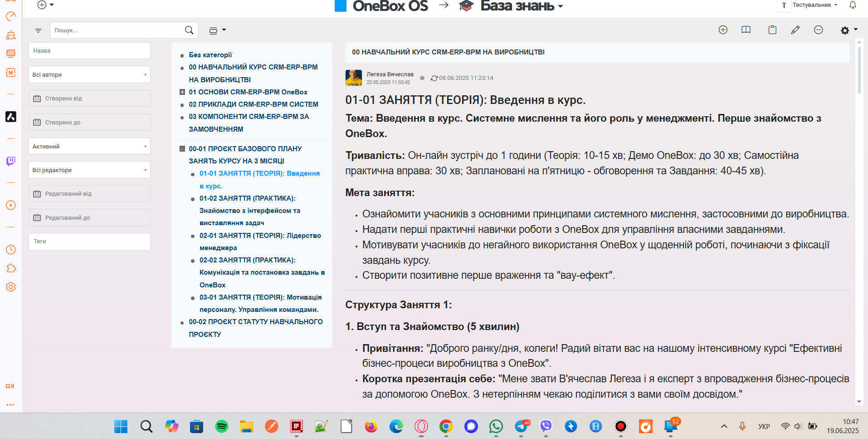
Task: Open the Редагований до date field
Action: [89, 217]
